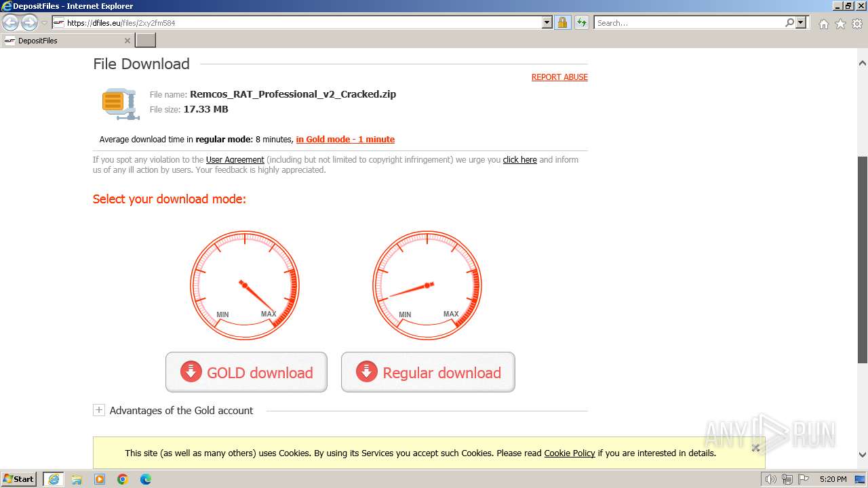Viewport: 868px width, 488px height.
Task: Click the security lock icon
Action: (562, 22)
